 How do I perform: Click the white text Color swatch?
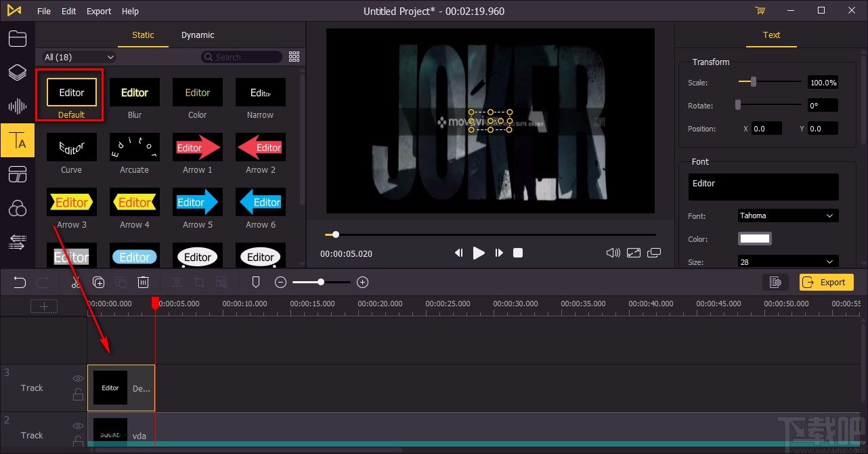click(x=754, y=239)
